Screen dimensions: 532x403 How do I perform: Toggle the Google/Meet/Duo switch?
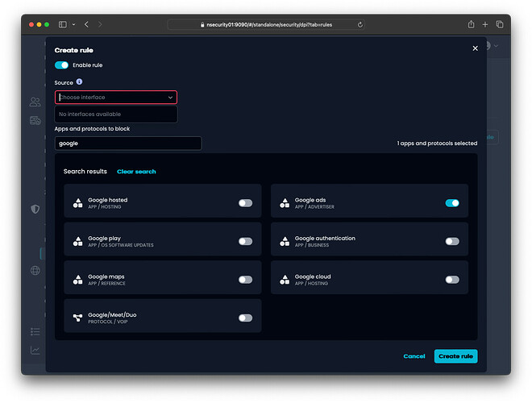click(x=245, y=318)
